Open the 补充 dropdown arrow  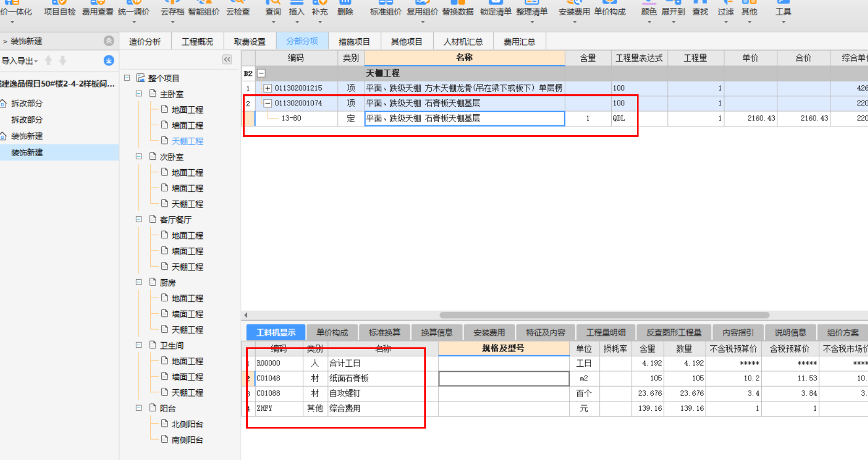320,22
